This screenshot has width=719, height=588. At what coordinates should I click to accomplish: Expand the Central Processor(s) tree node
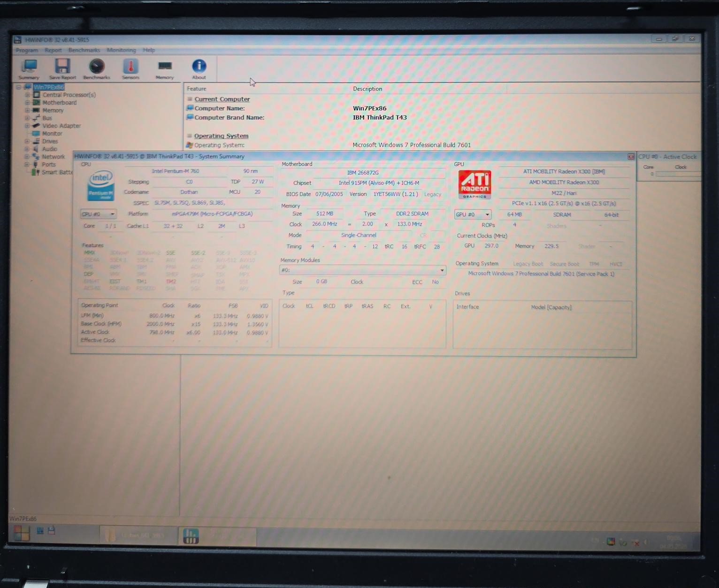click(28, 95)
